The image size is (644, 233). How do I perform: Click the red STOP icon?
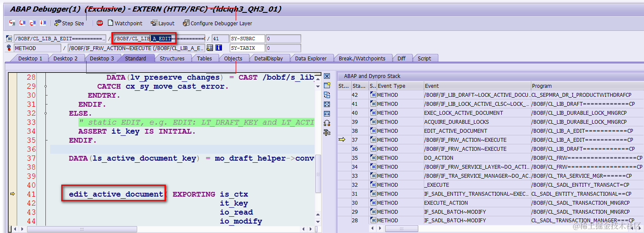pyautogui.click(x=100, y=23)
